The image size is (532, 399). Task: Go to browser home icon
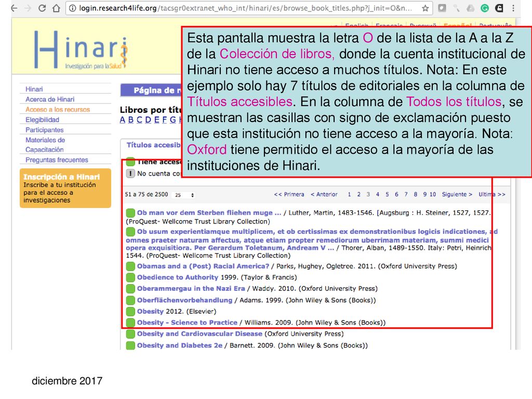56,8
